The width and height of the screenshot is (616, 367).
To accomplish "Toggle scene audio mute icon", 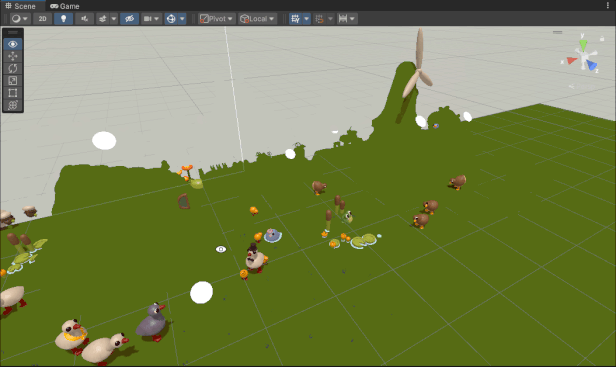I will (84, 18).
